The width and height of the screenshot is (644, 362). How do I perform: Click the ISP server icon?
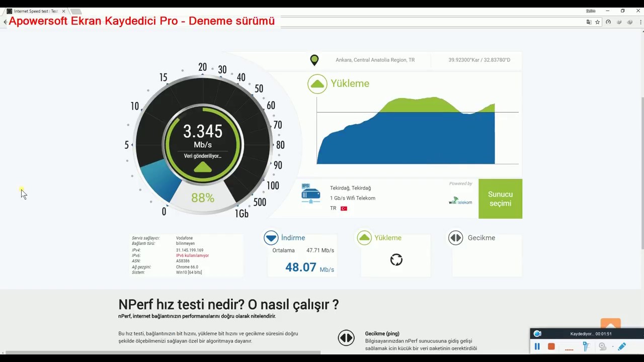pos(310,194)
